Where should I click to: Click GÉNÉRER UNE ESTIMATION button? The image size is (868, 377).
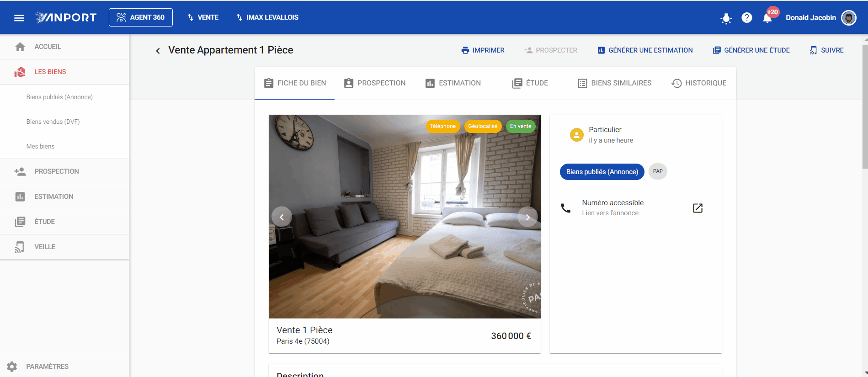(x=645, y=50)
